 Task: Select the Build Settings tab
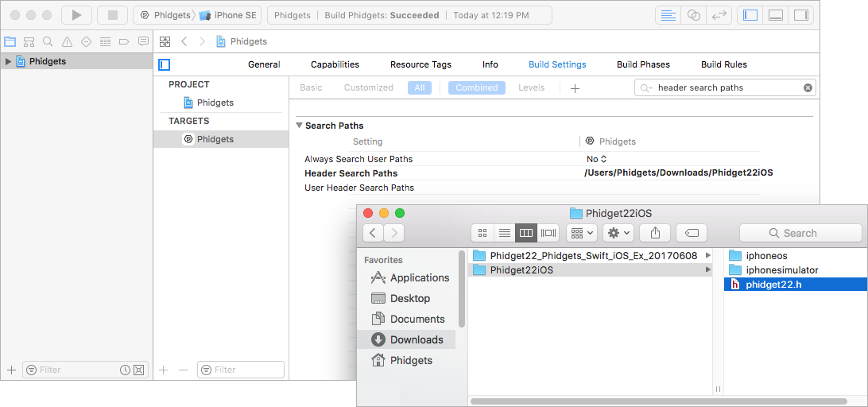coord(557,65)
